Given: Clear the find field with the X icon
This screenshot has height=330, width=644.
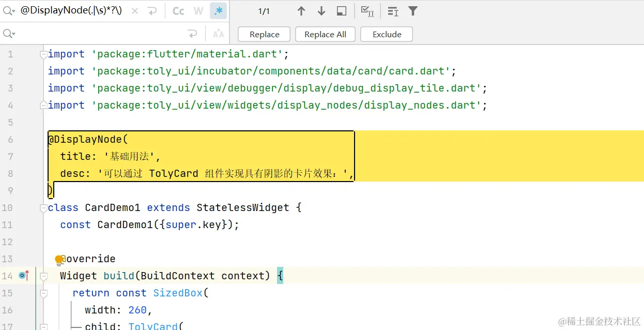Looking at the screenshot, I should (x=135, y=11).
